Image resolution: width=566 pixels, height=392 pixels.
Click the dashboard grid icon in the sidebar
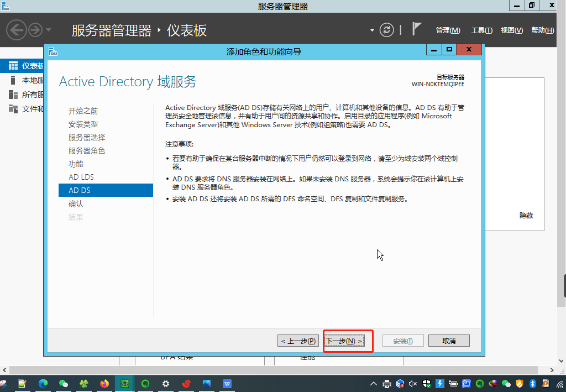(13, 66)
